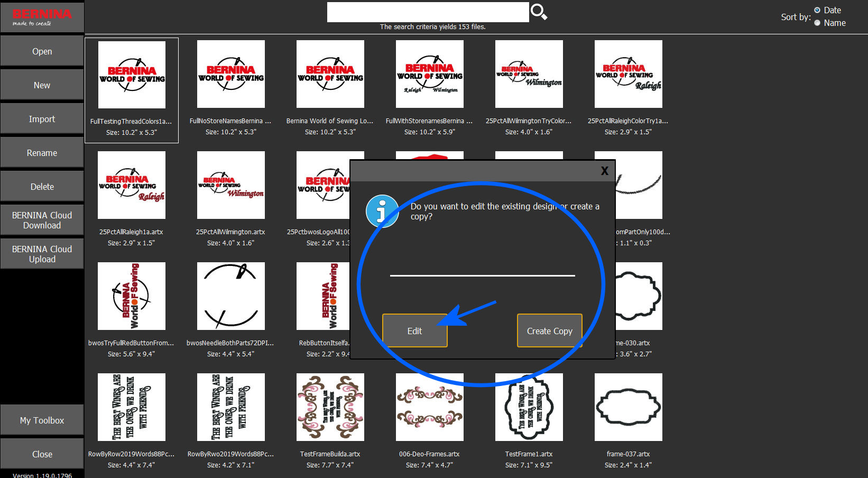This screenshot has width=868, height=478.
Task: Click file name 006-Deo-Frames.artx
Action: tap(429, 454)
